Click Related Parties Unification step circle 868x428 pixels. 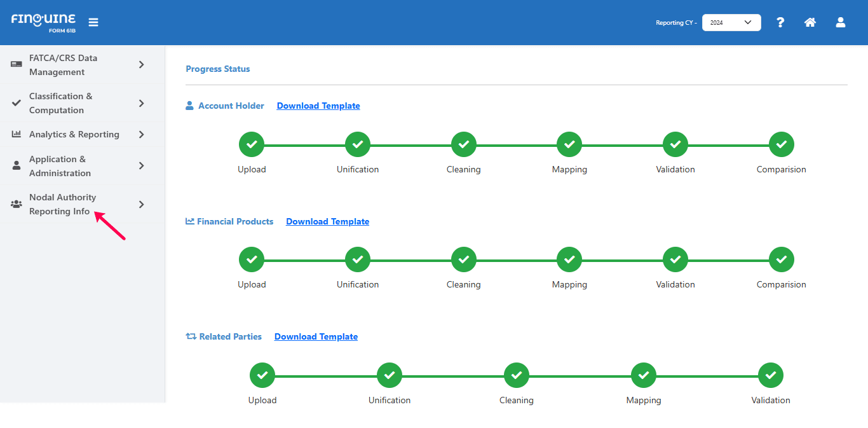[390, 376]
